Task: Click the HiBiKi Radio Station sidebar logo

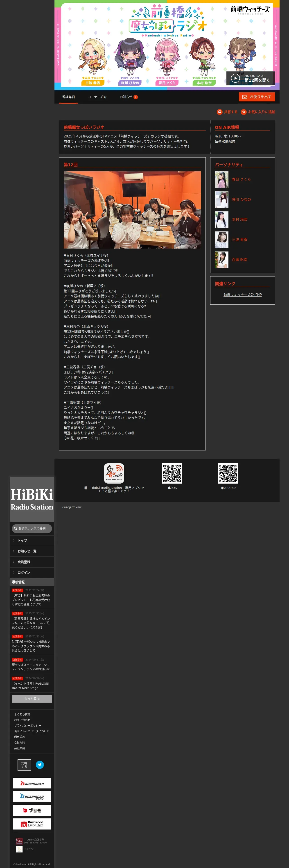Action: 32,499
